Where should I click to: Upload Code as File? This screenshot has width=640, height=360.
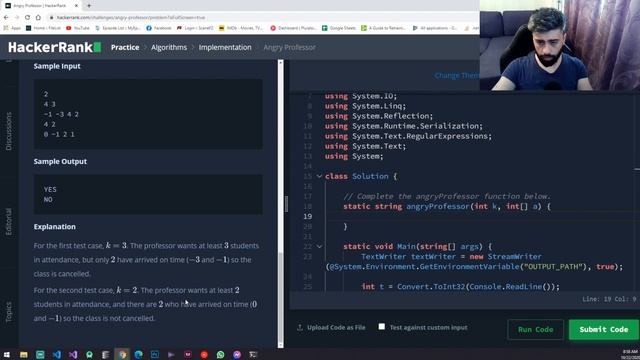tap(331, 327)
